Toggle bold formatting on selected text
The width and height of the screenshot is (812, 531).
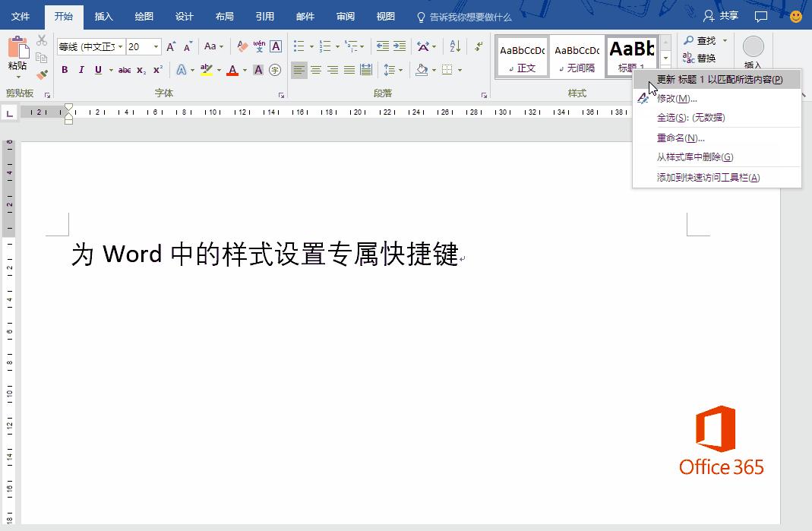coord(65,69)
